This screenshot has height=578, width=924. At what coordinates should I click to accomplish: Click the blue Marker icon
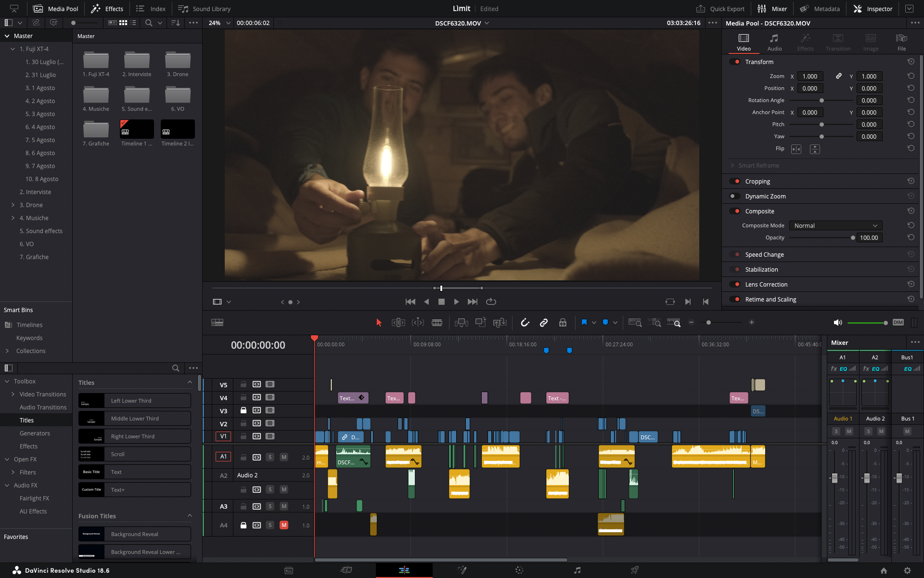click(x=605, y=322)
